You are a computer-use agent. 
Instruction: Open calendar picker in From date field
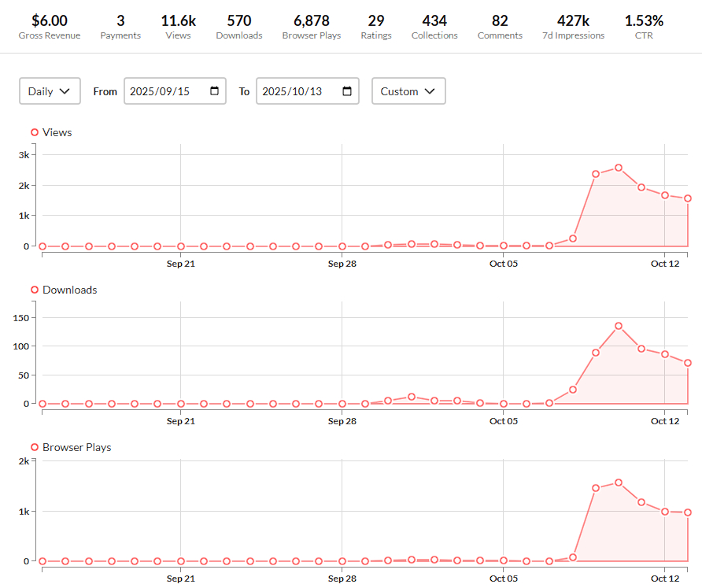point(215,91)
